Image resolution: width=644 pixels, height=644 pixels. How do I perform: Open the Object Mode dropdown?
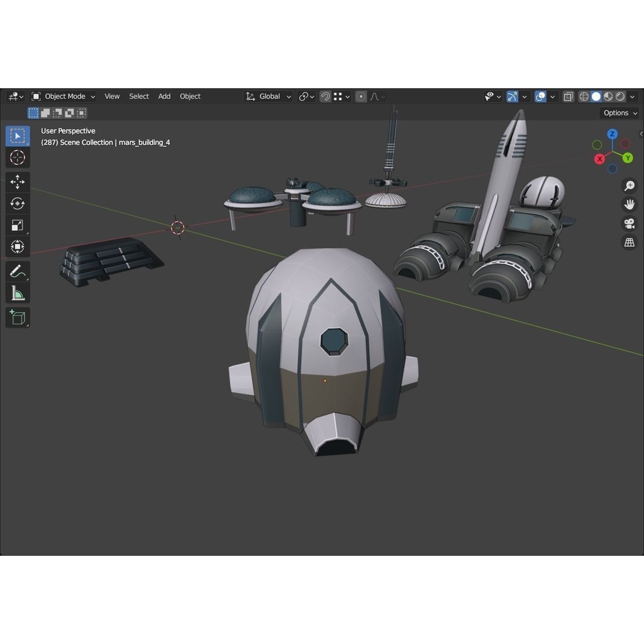(63, 96)
